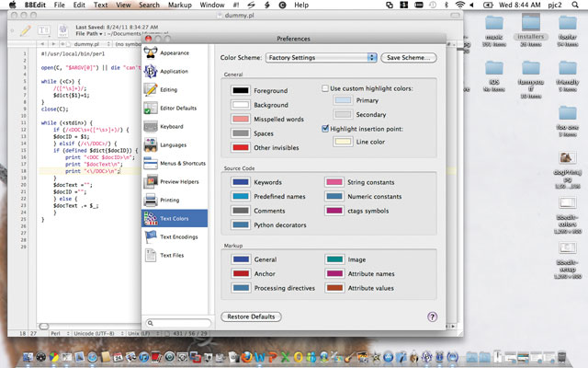Open the Perl language popup in status bar

60,333
